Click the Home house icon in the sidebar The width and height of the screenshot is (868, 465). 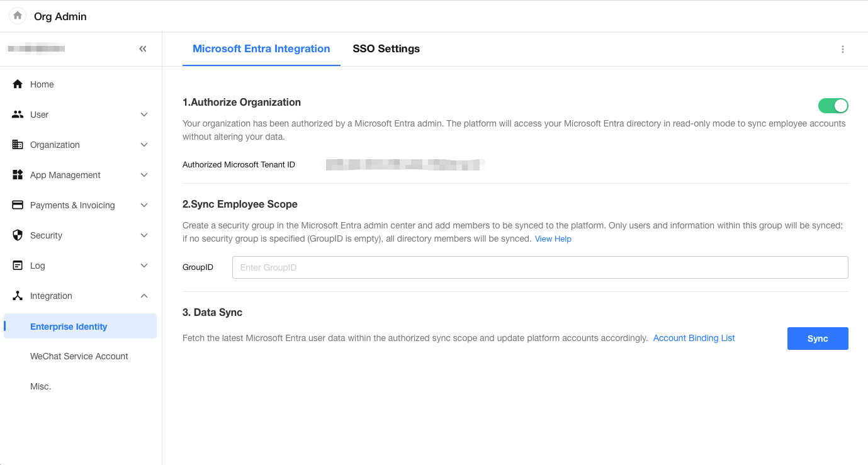[18, 84]
